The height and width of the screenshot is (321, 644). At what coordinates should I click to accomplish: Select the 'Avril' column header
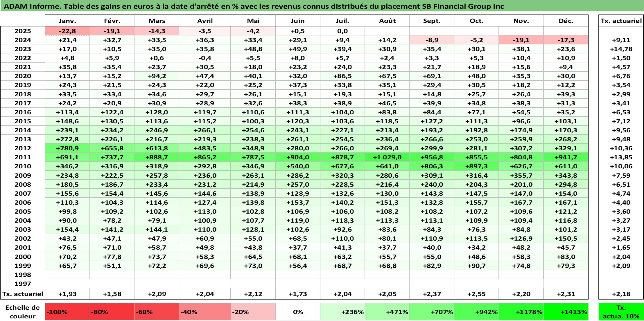[x=205, y=21]
